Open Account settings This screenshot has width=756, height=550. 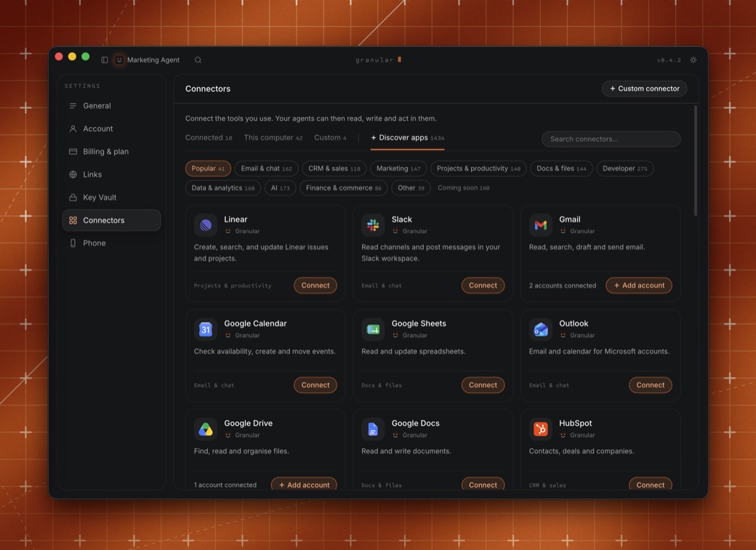pos(111,129)
